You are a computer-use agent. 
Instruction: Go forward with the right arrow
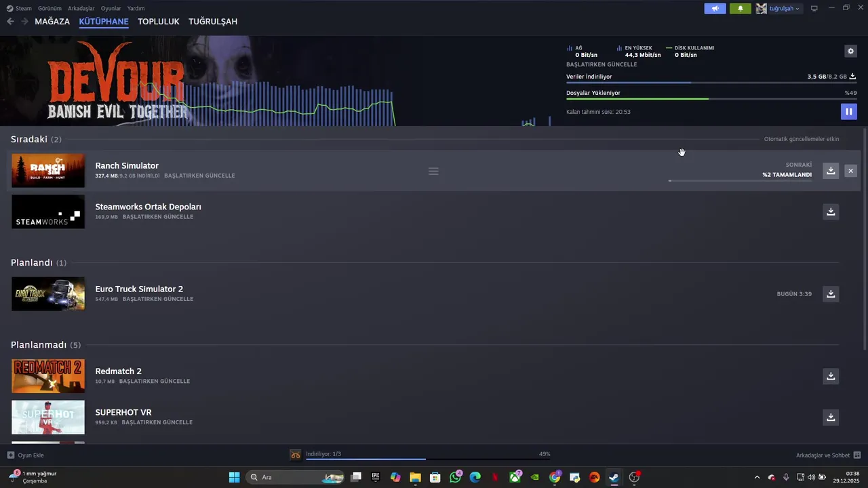point(24,22)
